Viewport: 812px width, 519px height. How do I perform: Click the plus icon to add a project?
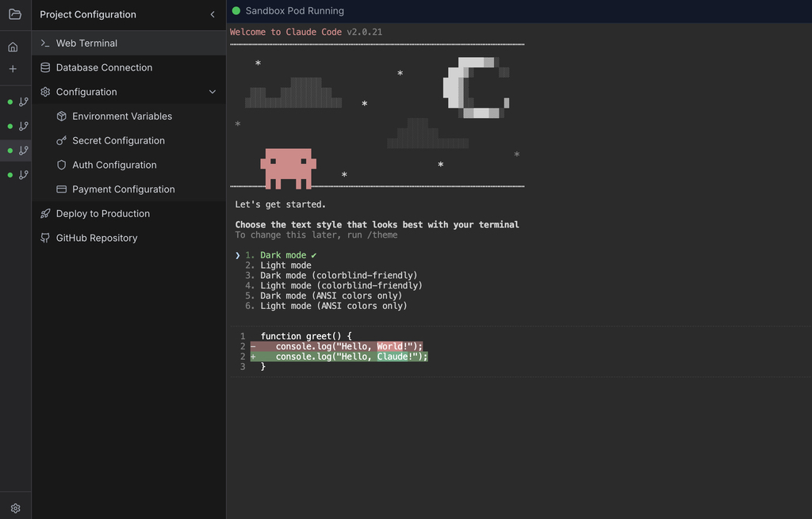pyautogui.click(x=13, y=69)
